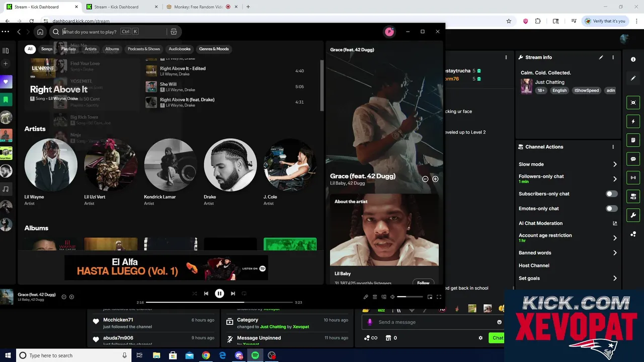Image resolution: width=644 pixels, height=362 pixels.
Task: Open Spotify three-dot main menu
Action: [x=5, y=32]
